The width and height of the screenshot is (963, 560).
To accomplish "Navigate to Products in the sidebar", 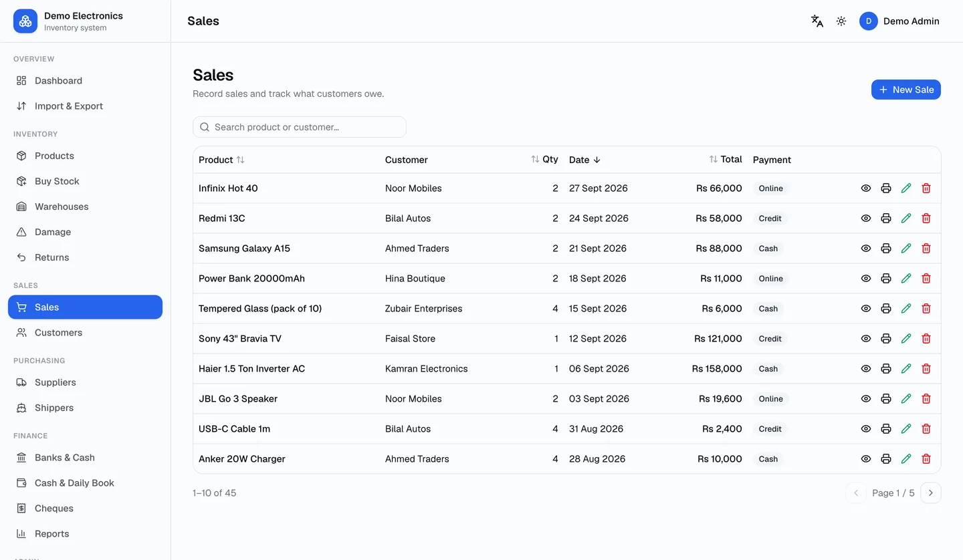I will pos(85,156).
